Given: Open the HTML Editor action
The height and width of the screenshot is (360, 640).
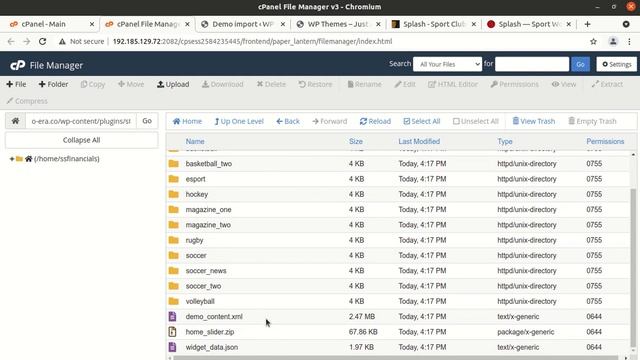Looking at the screenshot, I should [453, 84].
